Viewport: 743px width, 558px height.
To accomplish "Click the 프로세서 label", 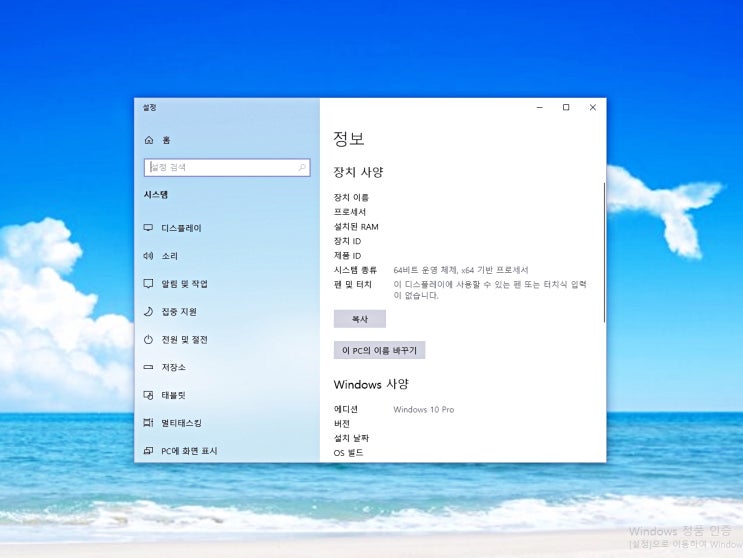I will [x=350, y=212].
